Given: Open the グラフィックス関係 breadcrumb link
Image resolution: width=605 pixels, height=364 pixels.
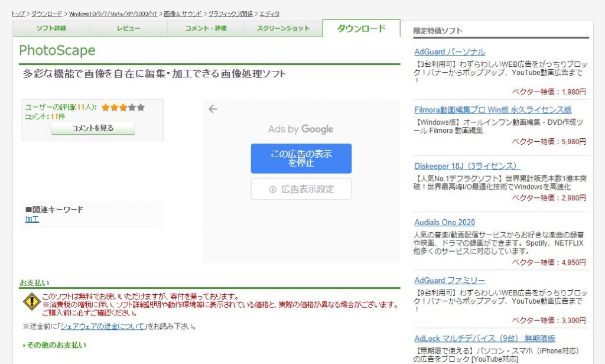Looking at the screenshot, I should coord(231,14).
